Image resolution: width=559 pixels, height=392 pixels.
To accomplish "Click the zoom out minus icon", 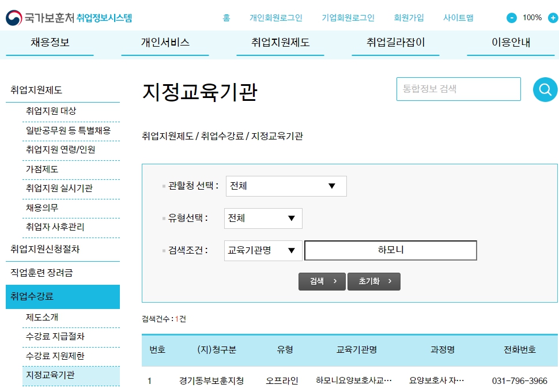I will (x=512, y=18).
